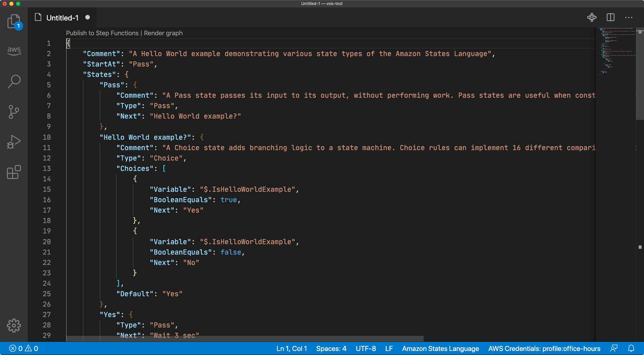The height and width of the screenshot is (355, 644).
Task: Click the horizontal scrollbar at editor bottom
Action: [245, 339]
